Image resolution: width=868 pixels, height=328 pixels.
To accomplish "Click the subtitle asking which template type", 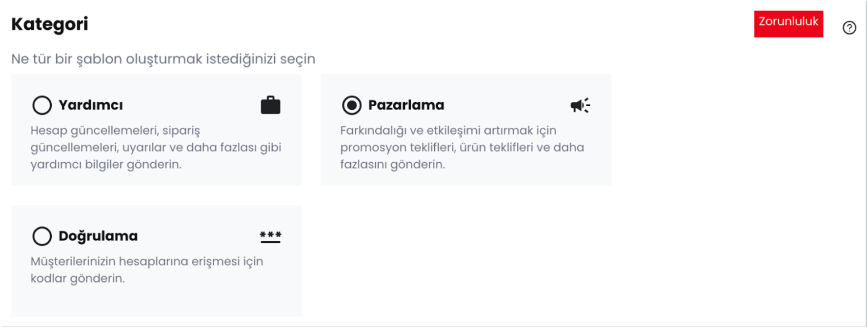I will [163, 59].
